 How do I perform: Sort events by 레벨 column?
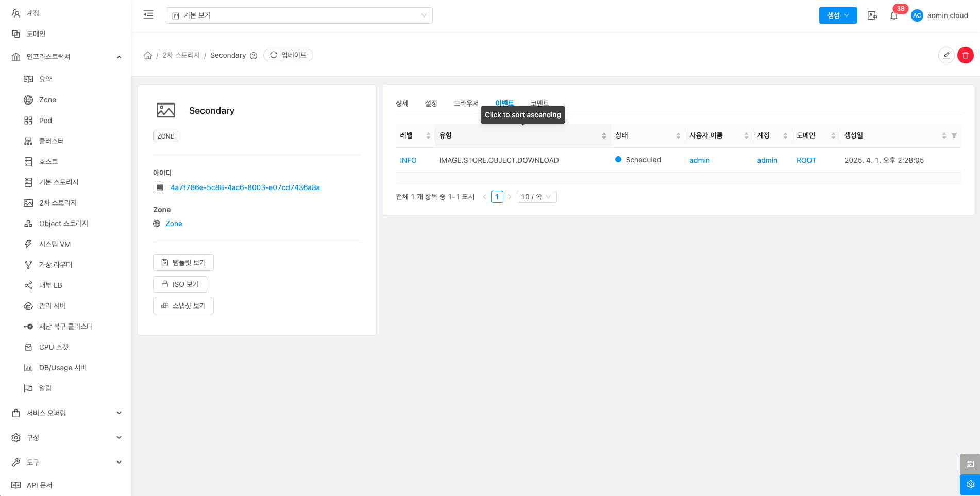tap(415, 135)
